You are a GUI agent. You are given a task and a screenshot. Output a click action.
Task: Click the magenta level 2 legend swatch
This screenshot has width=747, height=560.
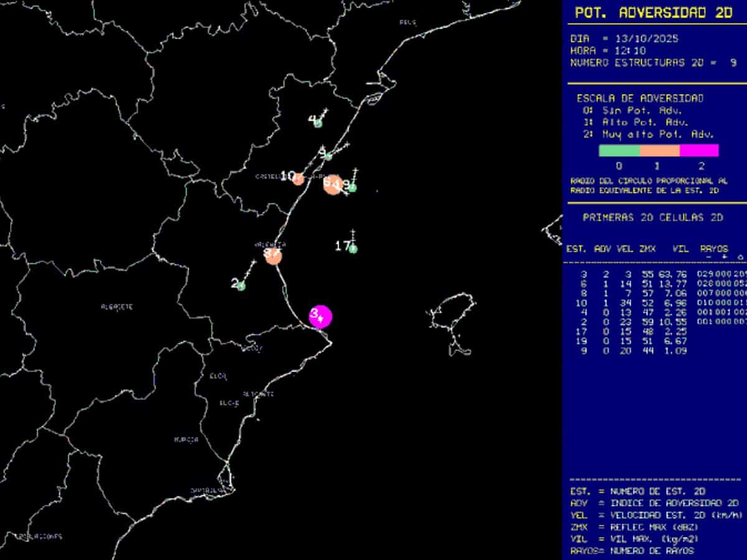click(x=699, y=151)
